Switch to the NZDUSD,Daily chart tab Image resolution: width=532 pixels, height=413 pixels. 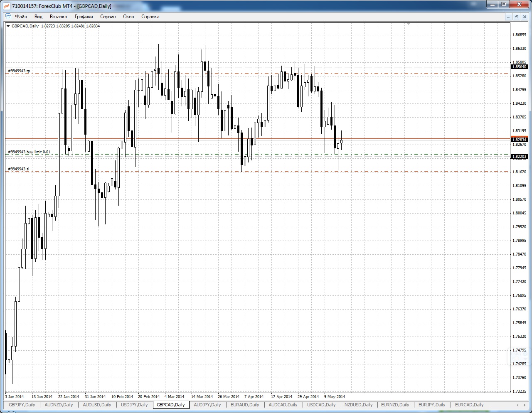(x=358, y=405)
